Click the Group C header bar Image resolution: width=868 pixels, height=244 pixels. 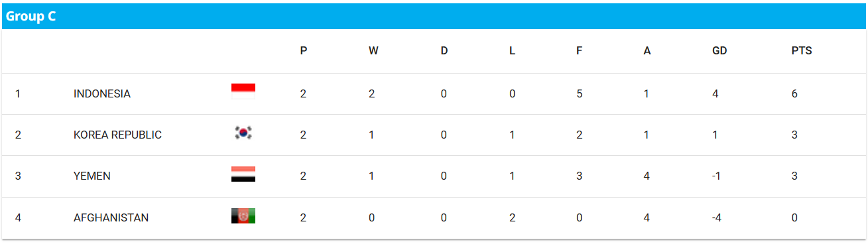coord(434,17)
